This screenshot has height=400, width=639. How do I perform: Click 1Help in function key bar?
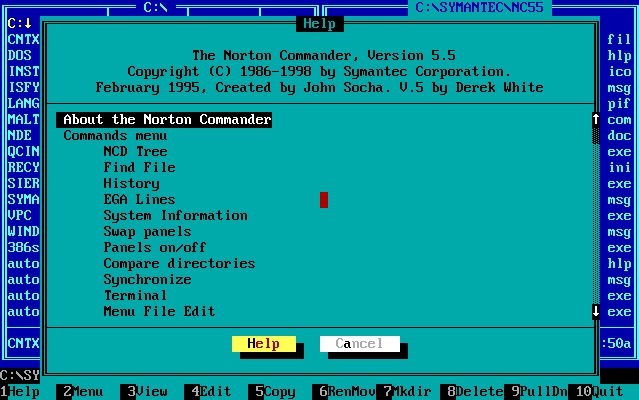(x=20, y=392)
